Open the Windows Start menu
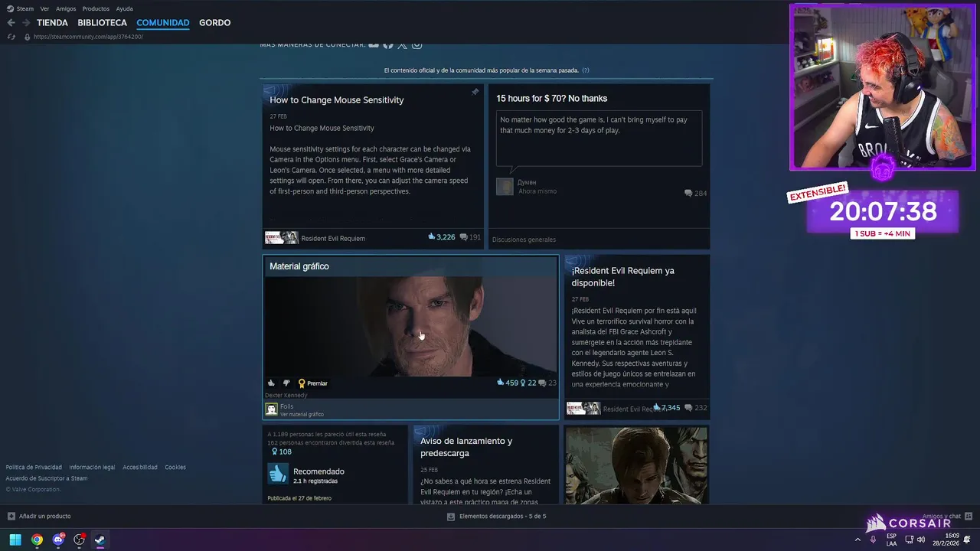 coord(15,540)
